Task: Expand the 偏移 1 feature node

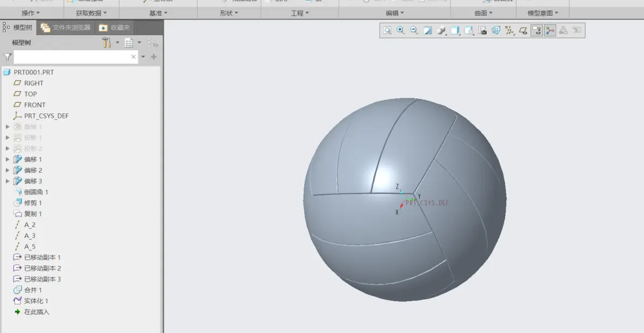Action: click(x=8, y=159)
